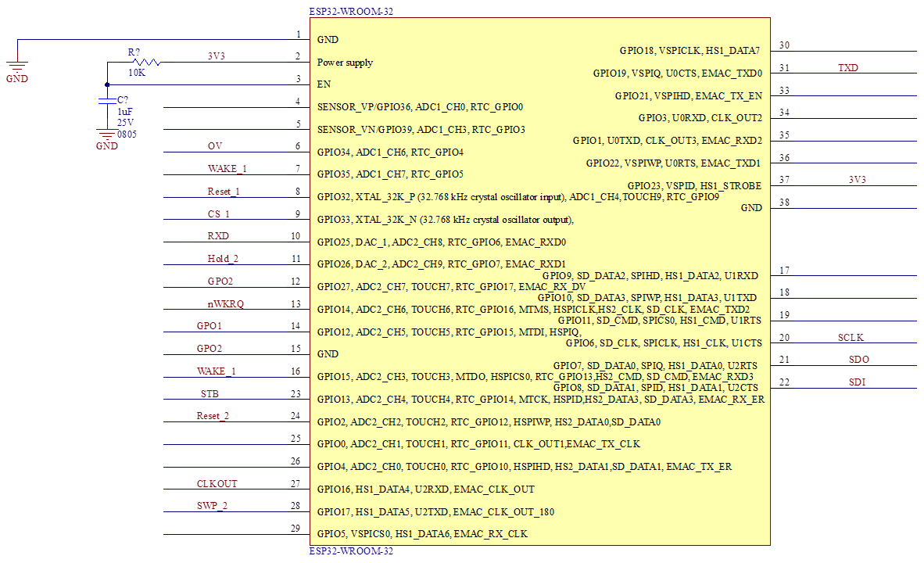
Task: Click the pin number 29 on the left side
Action: (x=295, y=529)
